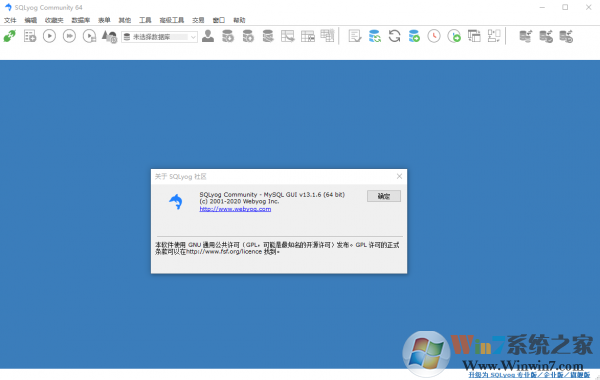Click the execute all queries icon
This screenshot has width=600, height=380.
69,36
